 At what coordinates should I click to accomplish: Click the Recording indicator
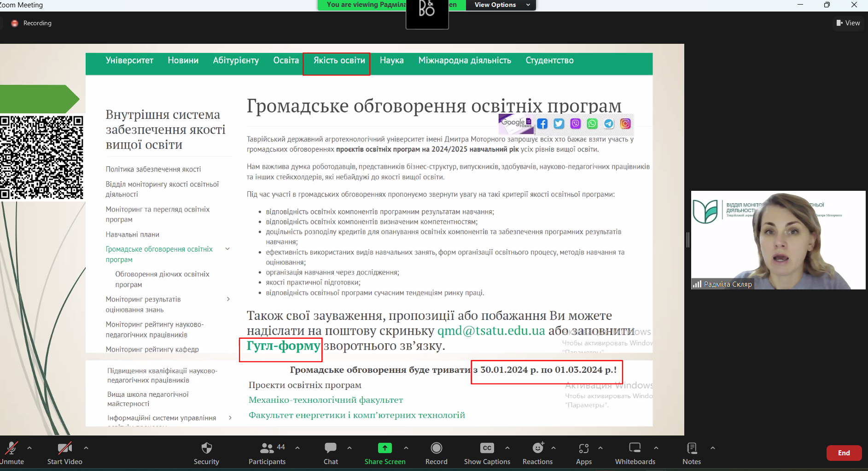31,23
